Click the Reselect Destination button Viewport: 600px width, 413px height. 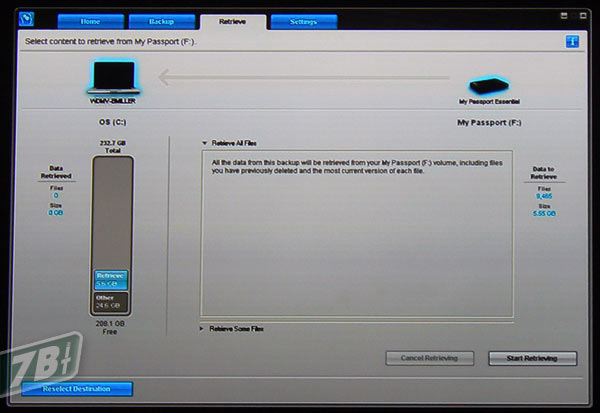(77, 388)
